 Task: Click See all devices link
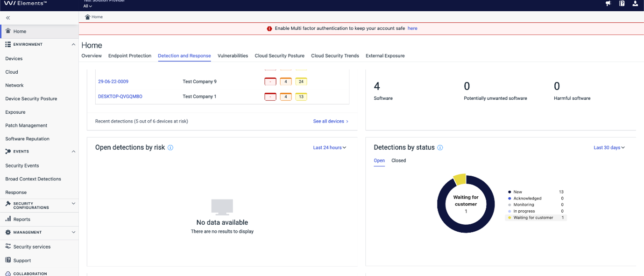(331, 121)
